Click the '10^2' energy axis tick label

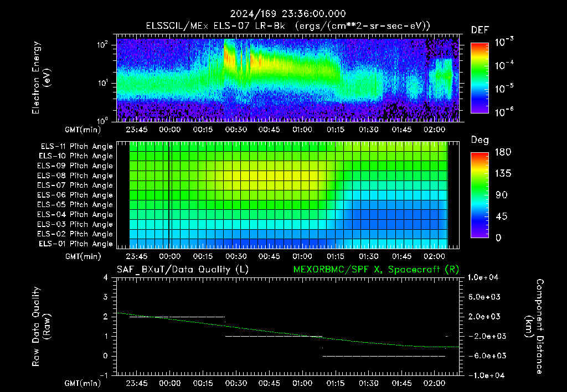click(x=102, y=45)
